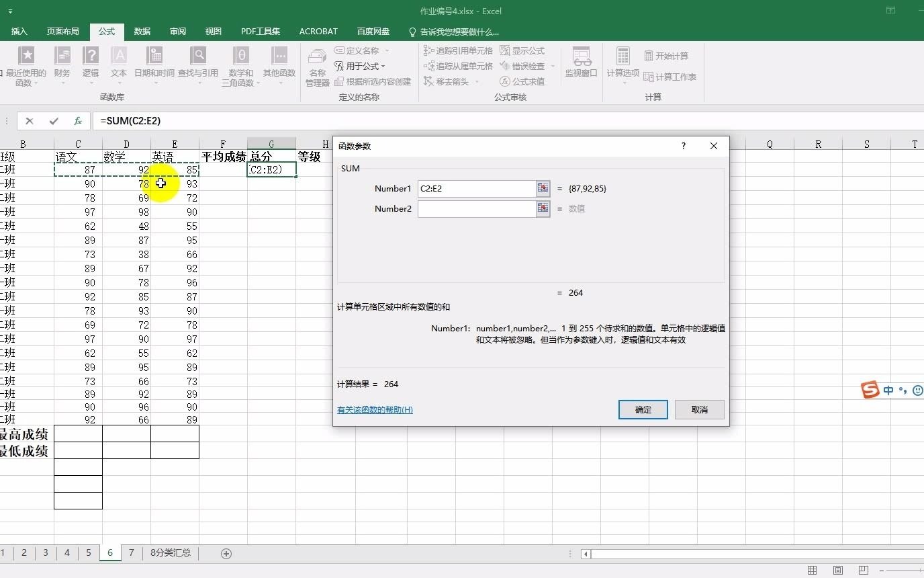Click the Cancel (取消) button
The width and height of the screenshot is (924, 578).
[700, 409]
